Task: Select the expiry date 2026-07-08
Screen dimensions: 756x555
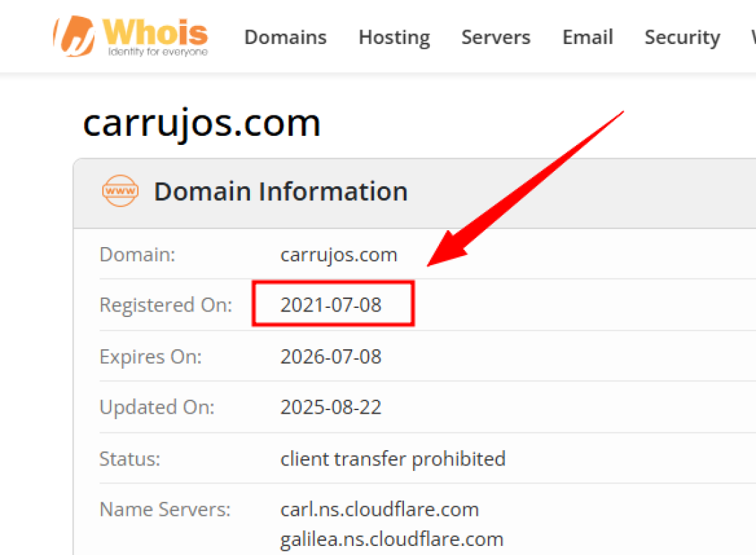Action: click(330, 357)
